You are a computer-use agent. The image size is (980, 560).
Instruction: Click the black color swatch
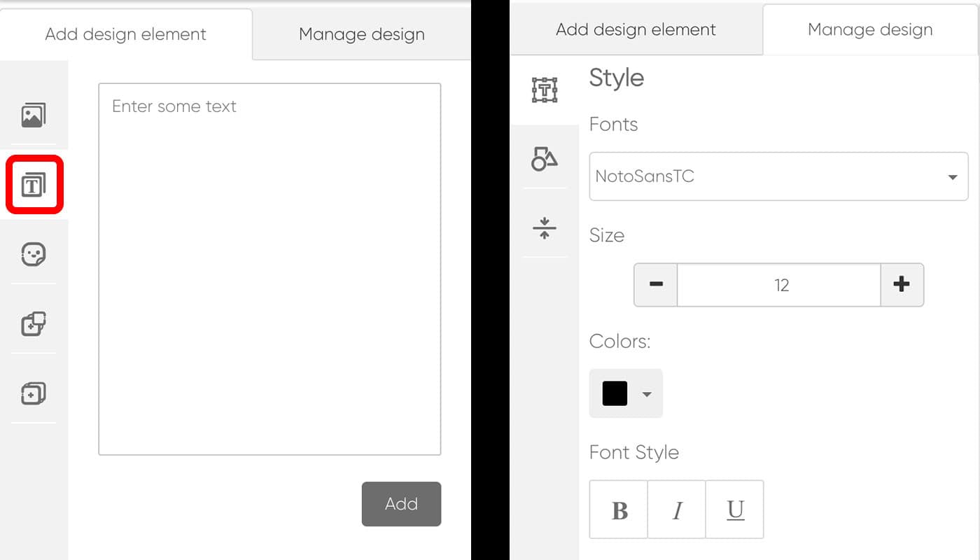(615, 393)
